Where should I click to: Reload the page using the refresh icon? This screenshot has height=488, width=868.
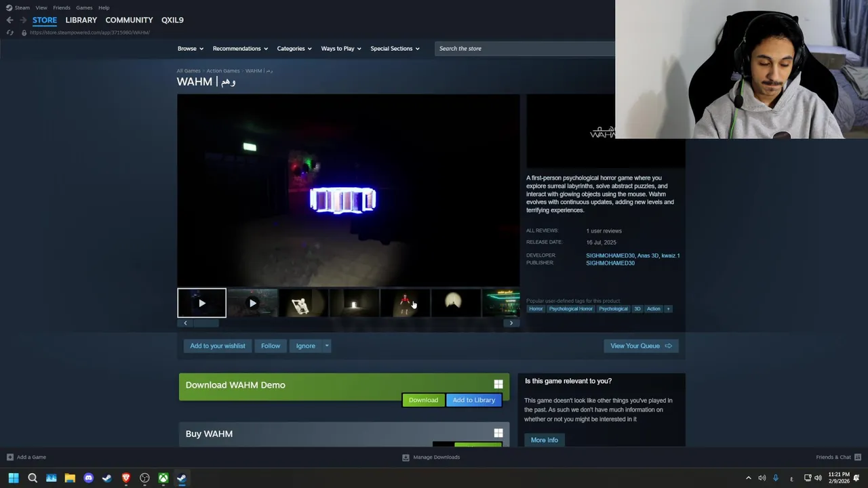[9, 33]
